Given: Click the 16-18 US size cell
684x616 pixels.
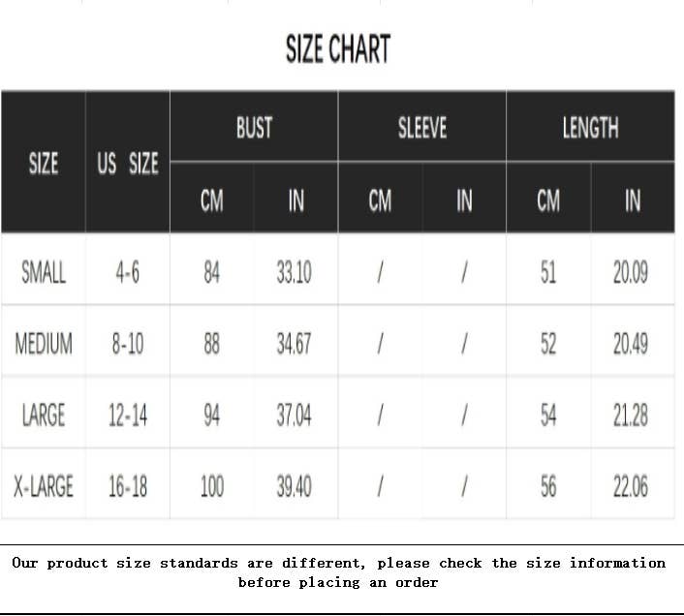Looking at the screenshot, I should [x=127, y=486].
